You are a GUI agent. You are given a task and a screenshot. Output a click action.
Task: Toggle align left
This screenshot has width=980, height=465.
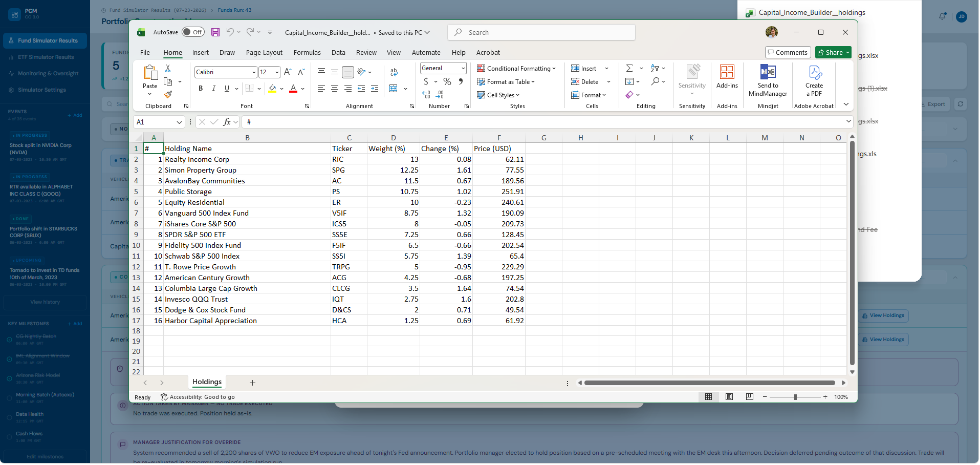321,89
